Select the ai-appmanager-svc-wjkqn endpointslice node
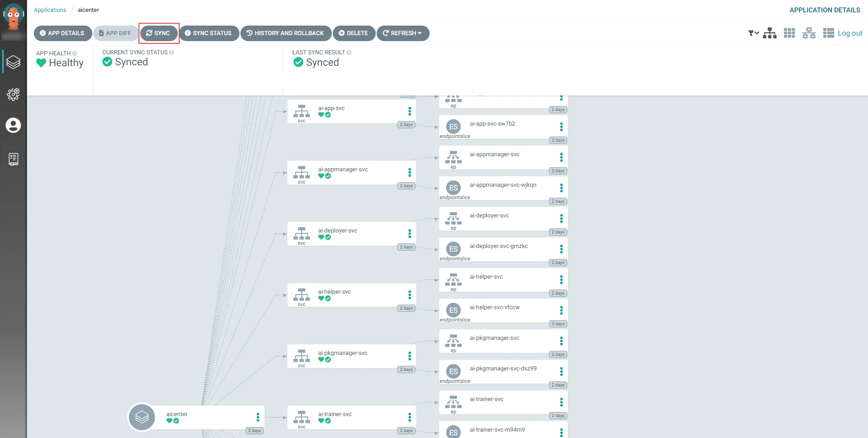868x438 pixels. coord(503,188)
